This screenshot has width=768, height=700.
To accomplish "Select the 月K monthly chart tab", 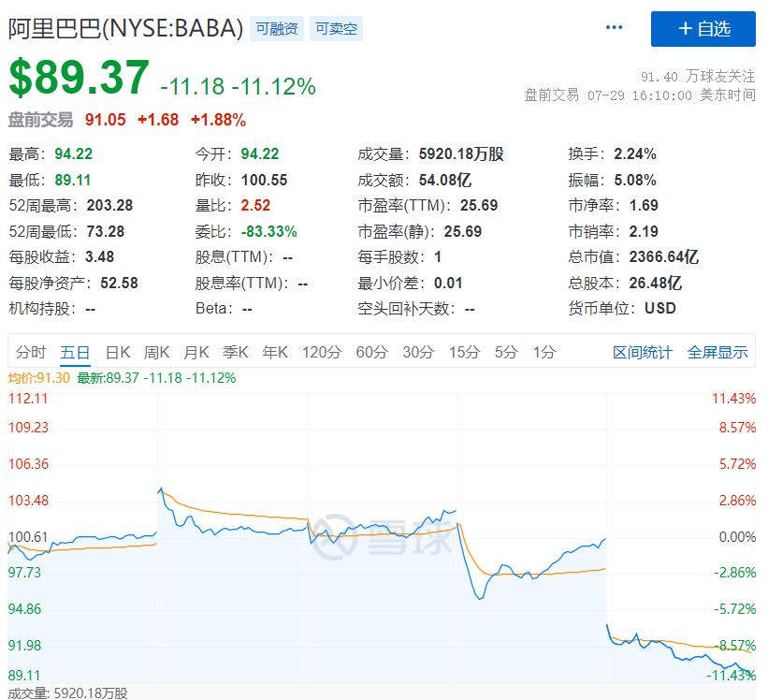I will (196, 352).
